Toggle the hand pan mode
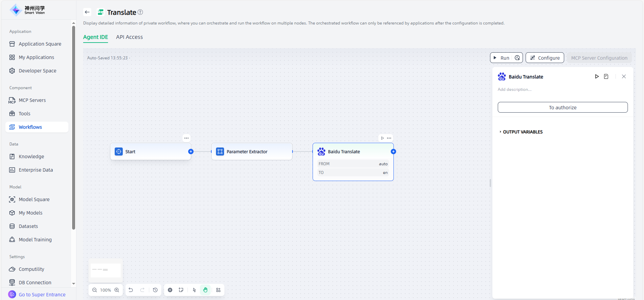The image size is (644, 300). 205,290
